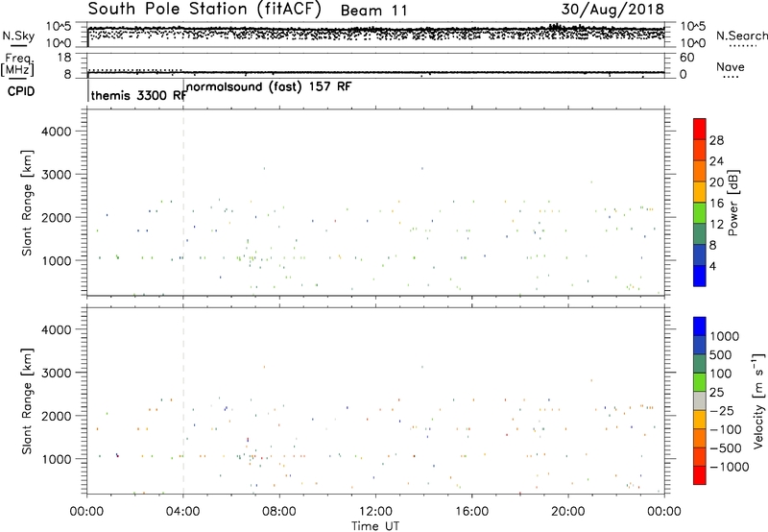Click the 'Time UT' axis label
768x532 pixels.
[375, 526]
